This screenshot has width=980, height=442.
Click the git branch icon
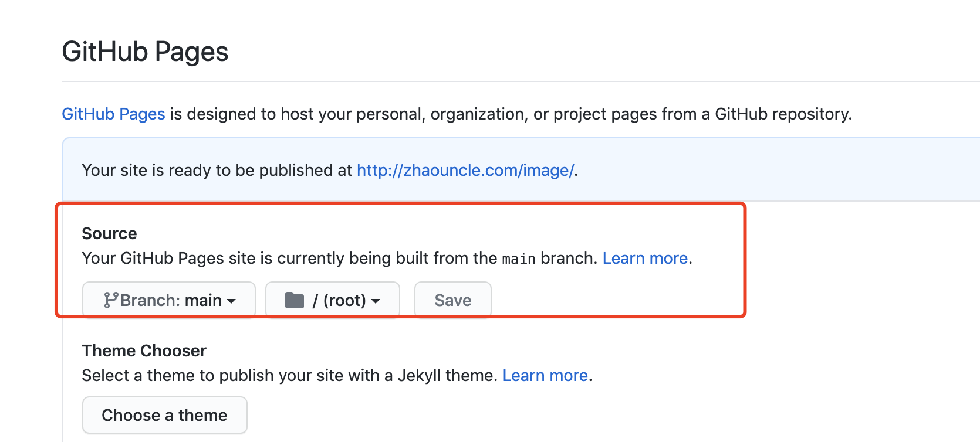[110, 300]
